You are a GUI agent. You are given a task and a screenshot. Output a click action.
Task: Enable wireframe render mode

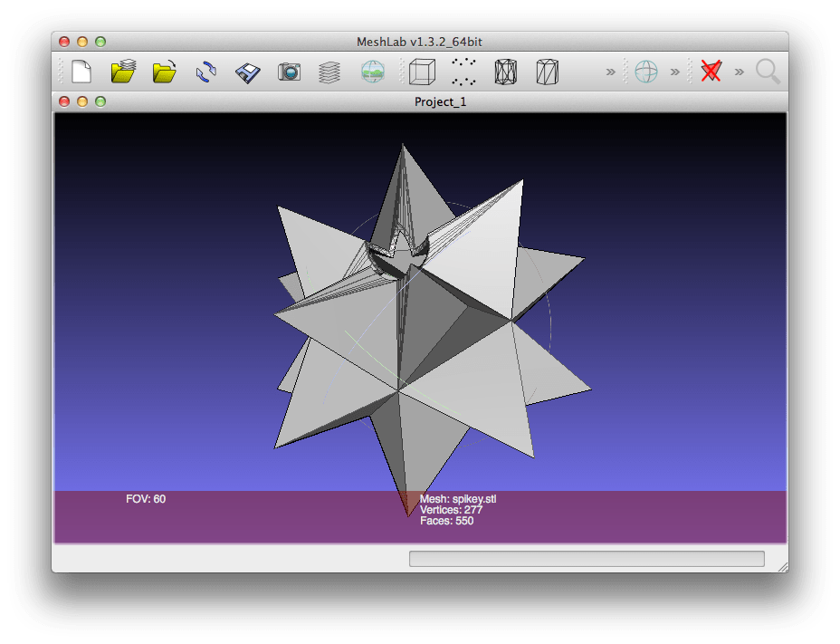click(505, 72)
